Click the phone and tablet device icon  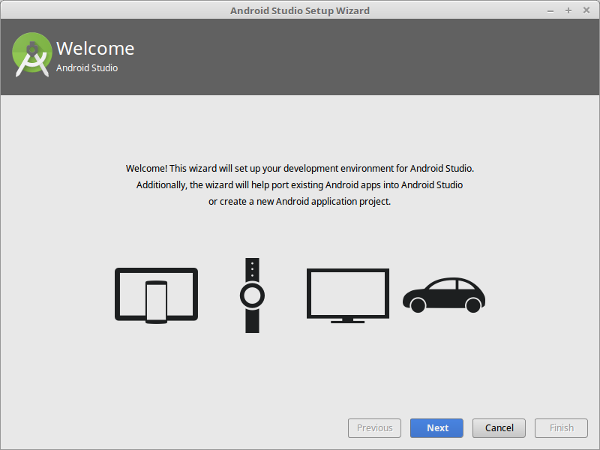click(x=157, y=295)
